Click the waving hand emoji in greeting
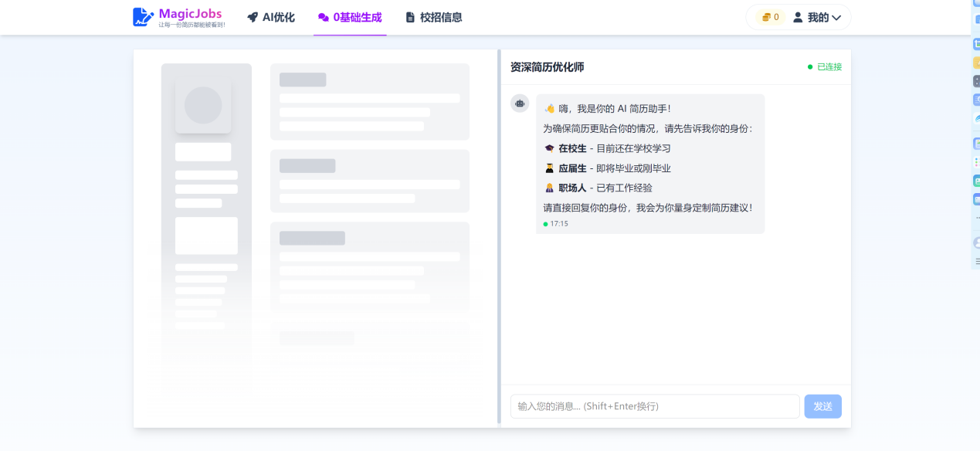 [x=549, y=109]
